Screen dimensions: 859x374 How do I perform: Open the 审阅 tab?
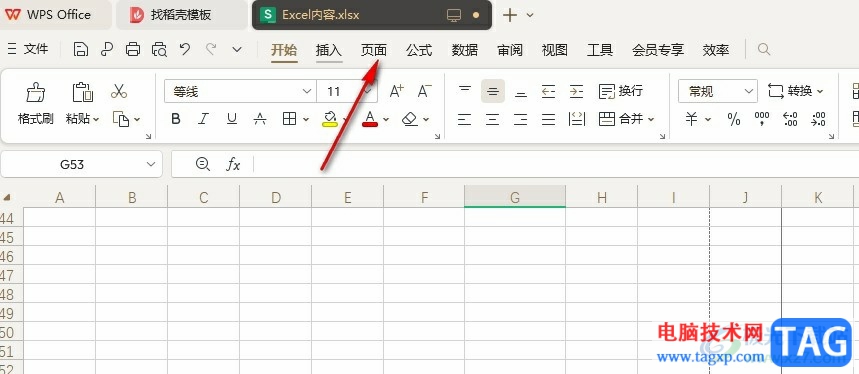tap(510, 50)
